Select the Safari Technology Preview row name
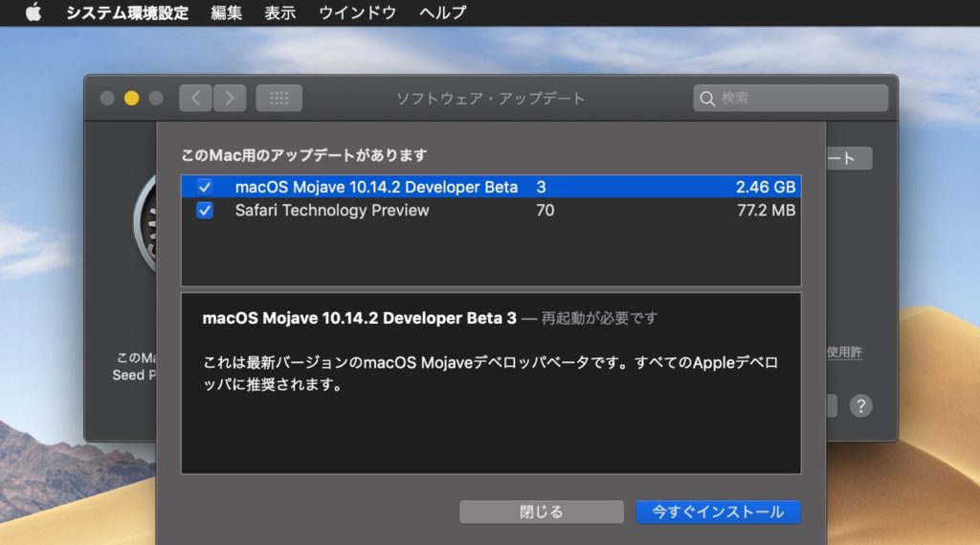980x545 pixels. tap(332, 211)
